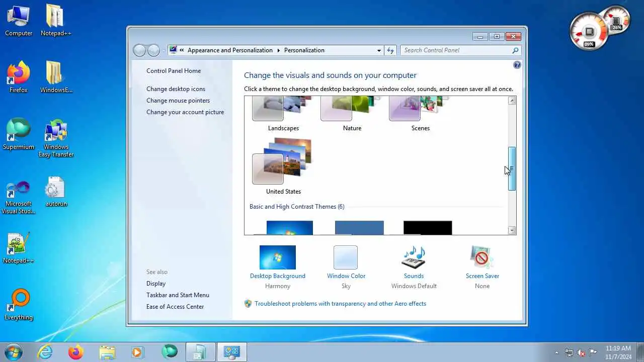The height and width of the screenshot is (362, 644).
Task: Select the solid blue Windows Classic theme thumbnail
Action: click(359, 228)
